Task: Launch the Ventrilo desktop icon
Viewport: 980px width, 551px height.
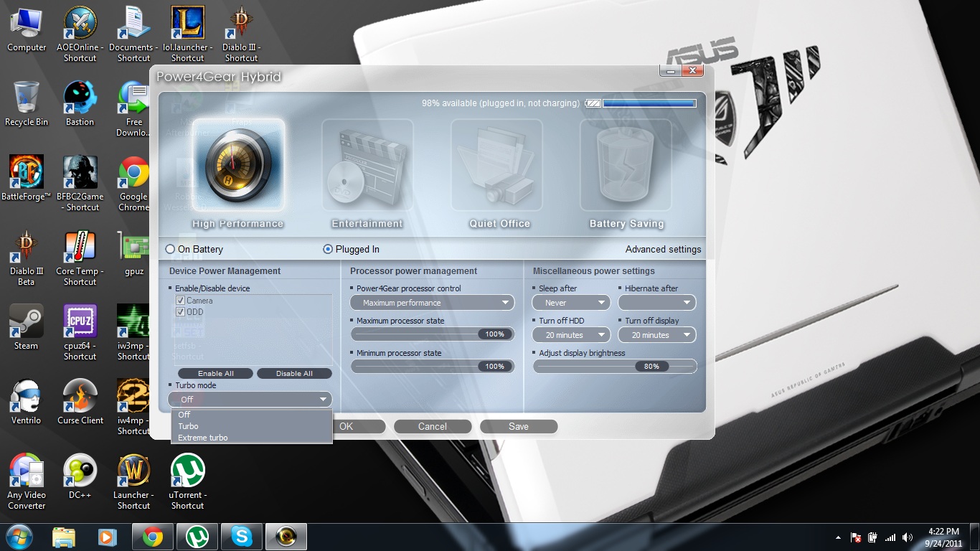Action: [27, 402]
